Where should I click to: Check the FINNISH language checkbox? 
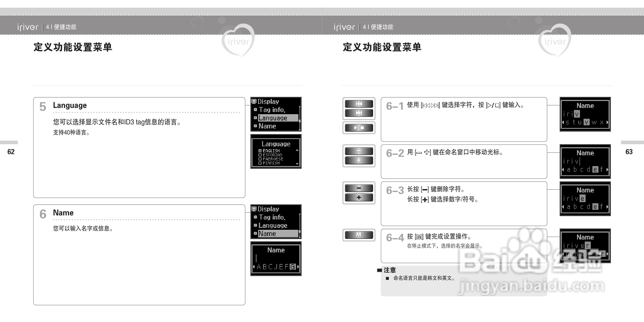(260, 163)
